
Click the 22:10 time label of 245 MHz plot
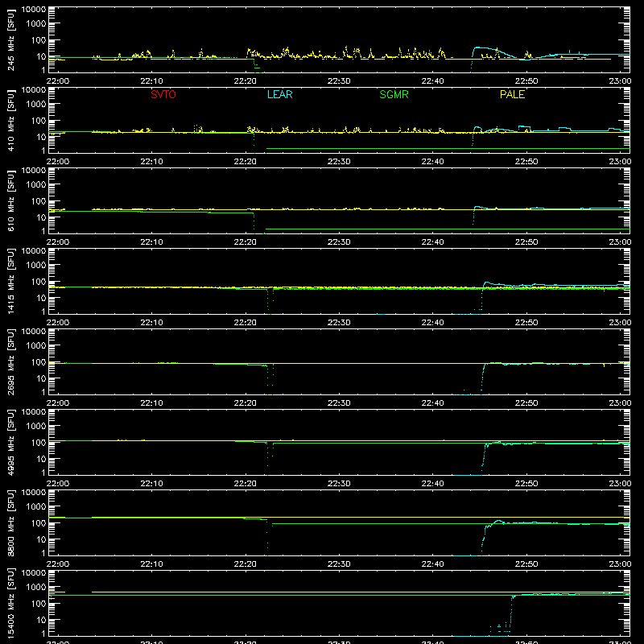(151, 81)
